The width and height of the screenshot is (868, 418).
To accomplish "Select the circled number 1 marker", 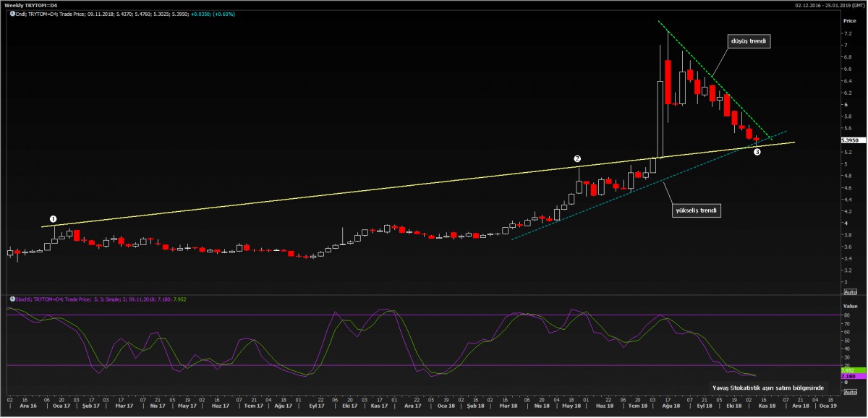I will [53, 218].
